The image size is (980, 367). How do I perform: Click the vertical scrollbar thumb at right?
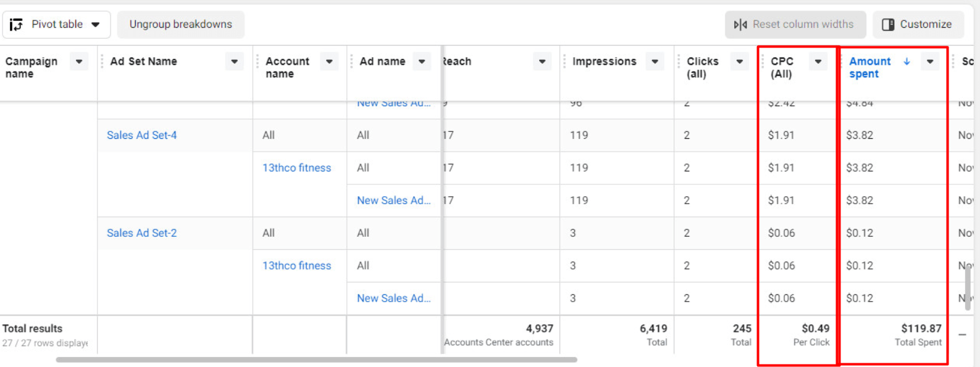coord(968,287)
